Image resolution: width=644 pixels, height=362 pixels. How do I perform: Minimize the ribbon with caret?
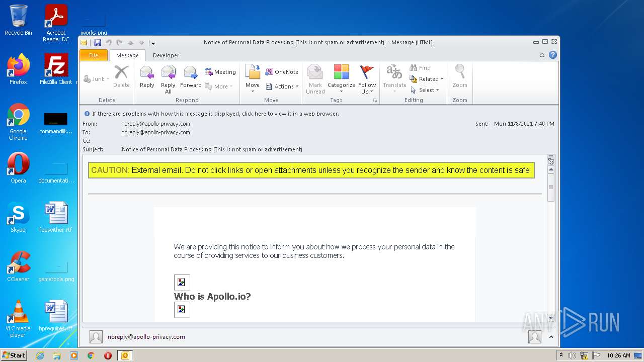(x=542, y=55)
